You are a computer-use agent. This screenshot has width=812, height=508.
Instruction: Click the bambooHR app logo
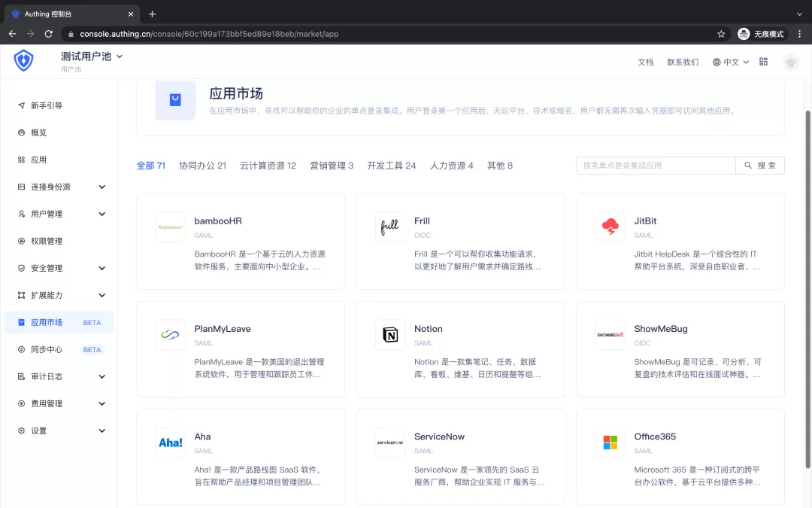click(x=171, y=227)
